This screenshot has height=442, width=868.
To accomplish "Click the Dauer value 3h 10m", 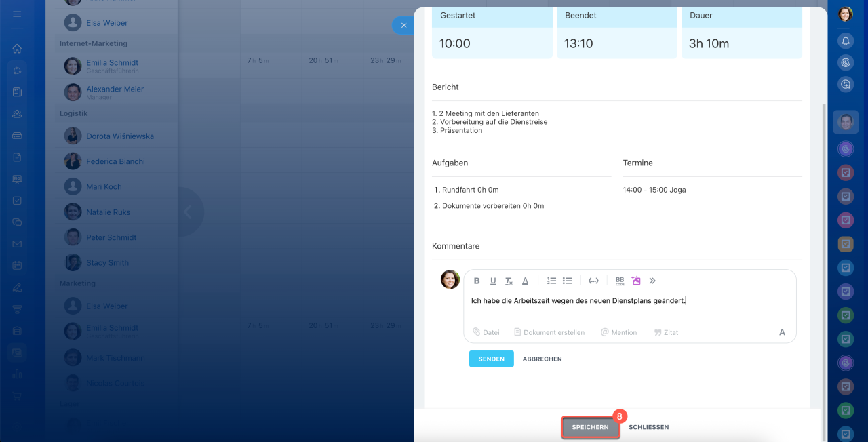I will [709, 43].
